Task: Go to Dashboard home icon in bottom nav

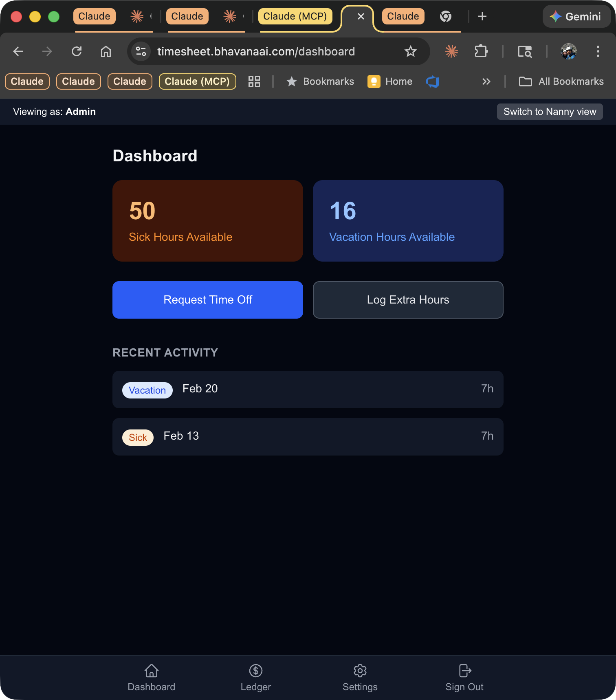Action: coord(151,671)
